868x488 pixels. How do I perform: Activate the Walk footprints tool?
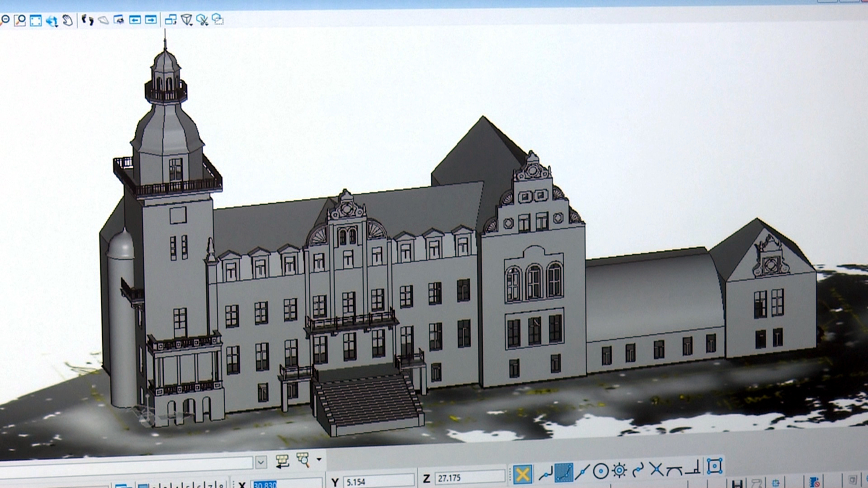click(x=87, y=20)
